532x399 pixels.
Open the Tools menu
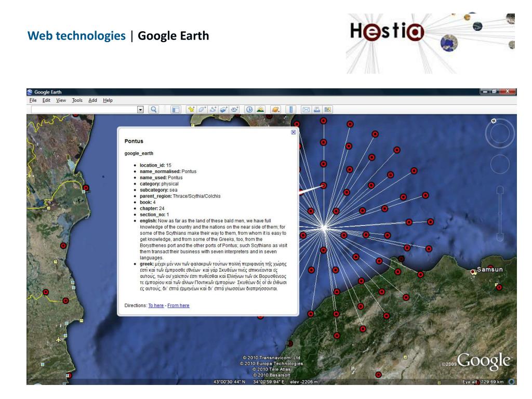pyautogui.click(x=77, y=100)
